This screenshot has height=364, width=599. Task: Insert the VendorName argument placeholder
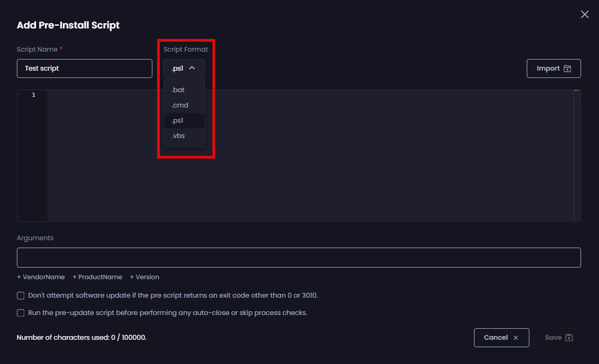tap(41, 277)
